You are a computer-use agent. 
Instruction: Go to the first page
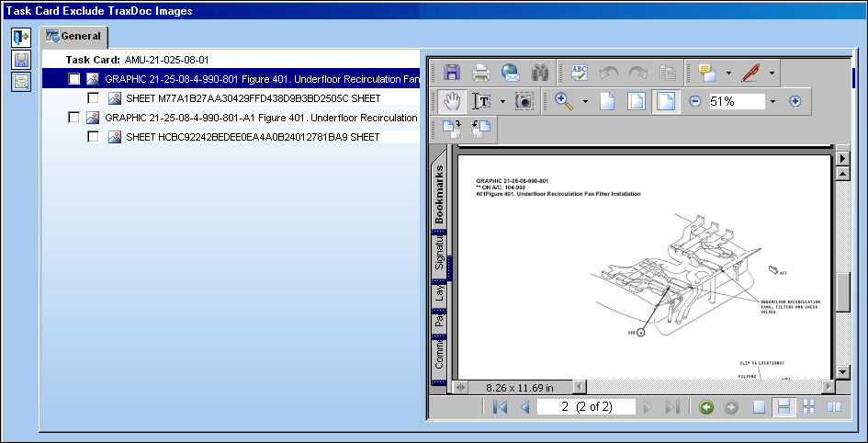[x=500, y=407]
